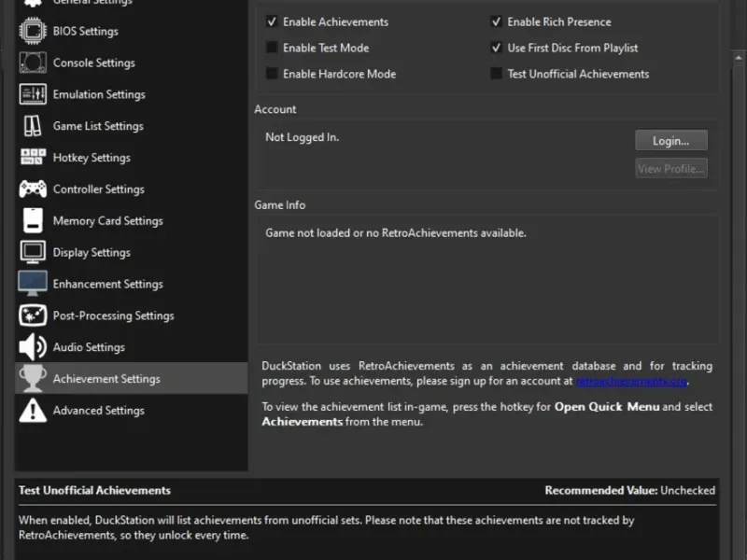
Task: Click the Memory Card Settings icon
Action: pos(33,221)
